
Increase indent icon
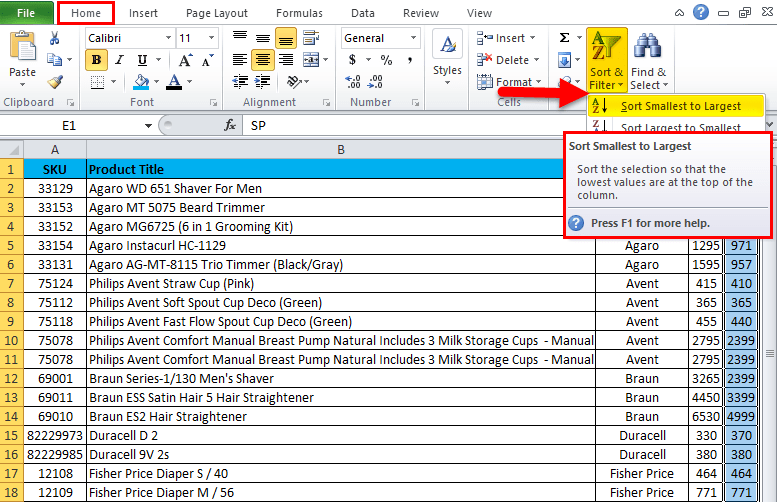coord(263,82)
